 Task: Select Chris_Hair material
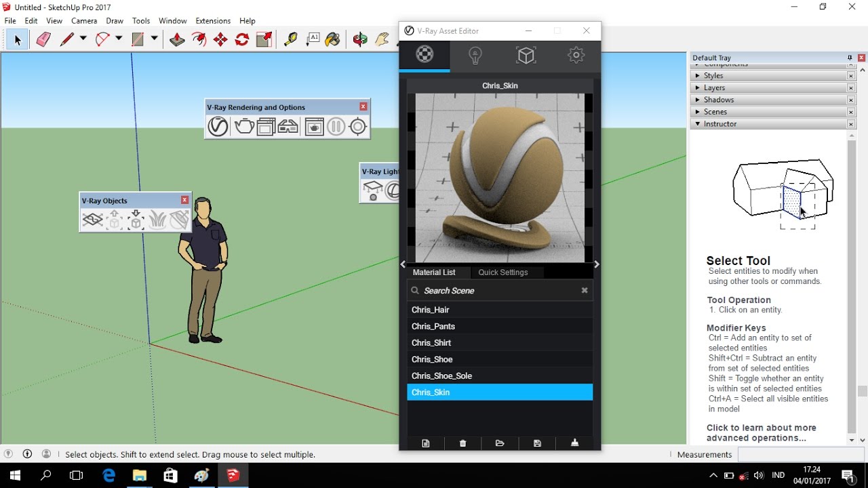500,310
